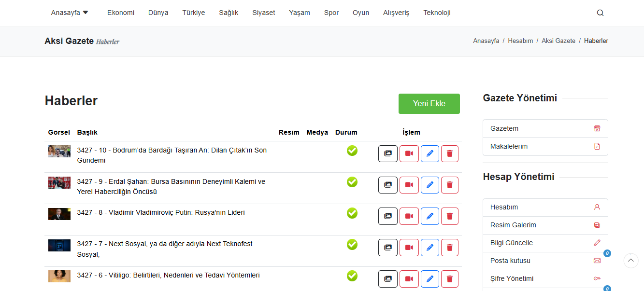Open Hesabım breadcrumb link
Viewport: 644px width, 291px height.
click(520, 41)
